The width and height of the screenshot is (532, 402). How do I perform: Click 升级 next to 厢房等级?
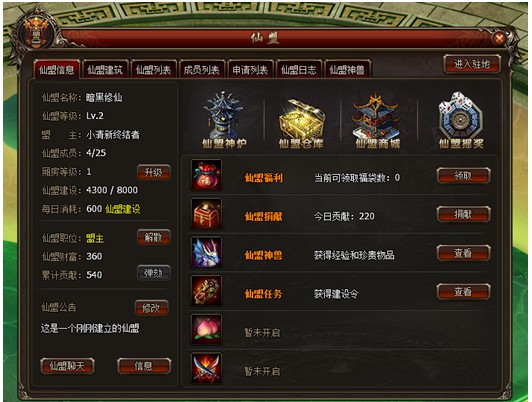[154, 172]
